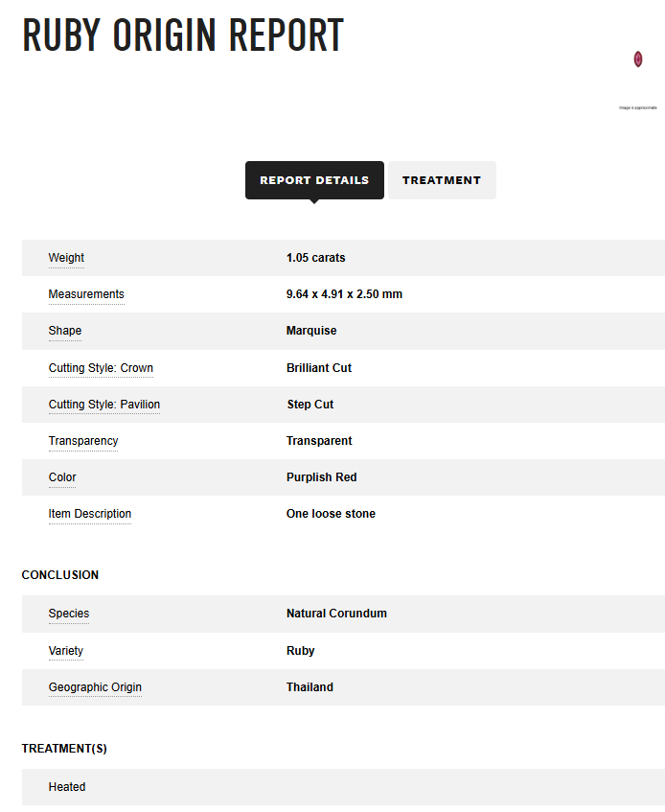
Task: Select the Report Details tab
Action: 314,180
